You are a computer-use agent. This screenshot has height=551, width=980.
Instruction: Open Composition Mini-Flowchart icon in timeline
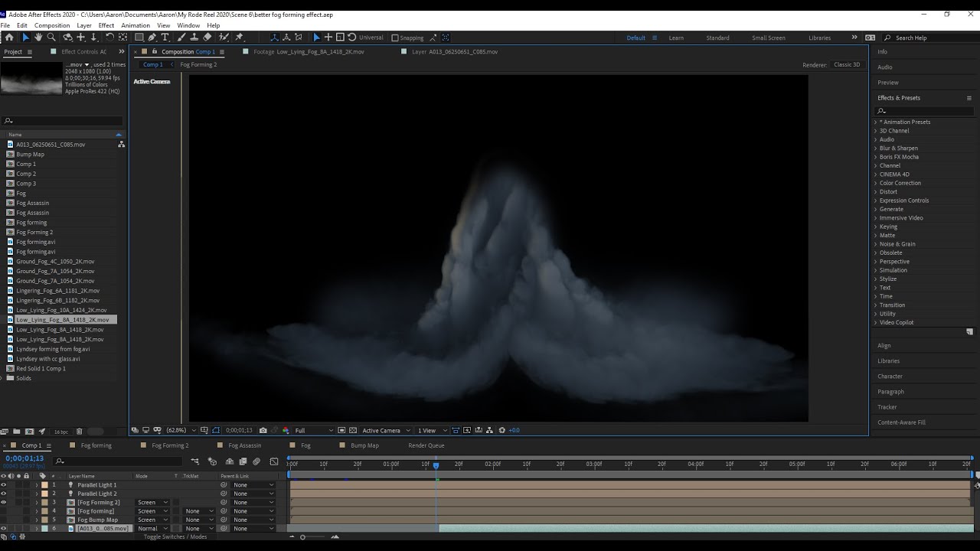click(x=195, y=461)
